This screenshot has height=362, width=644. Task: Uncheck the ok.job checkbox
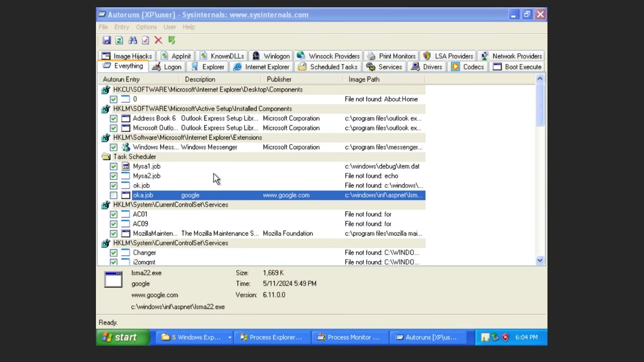pos(114,185)
